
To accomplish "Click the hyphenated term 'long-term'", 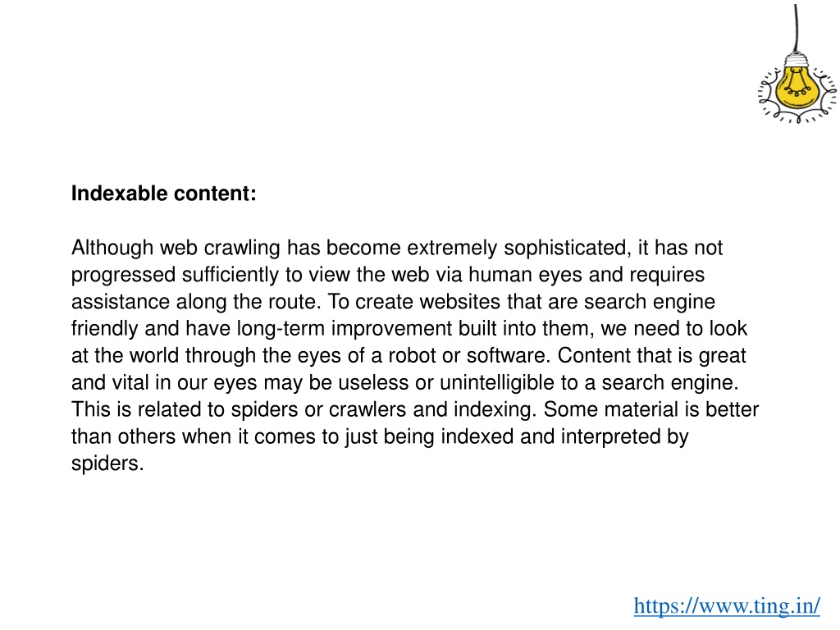I will 281,329.
